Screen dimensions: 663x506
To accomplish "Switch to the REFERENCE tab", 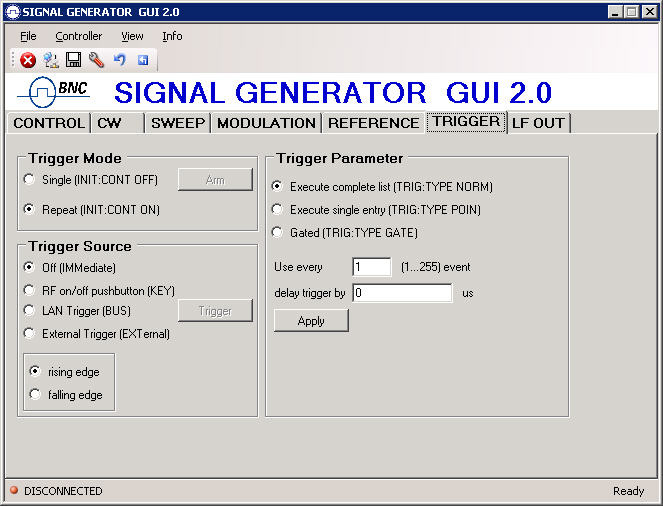I will click(x=374, y=123).
